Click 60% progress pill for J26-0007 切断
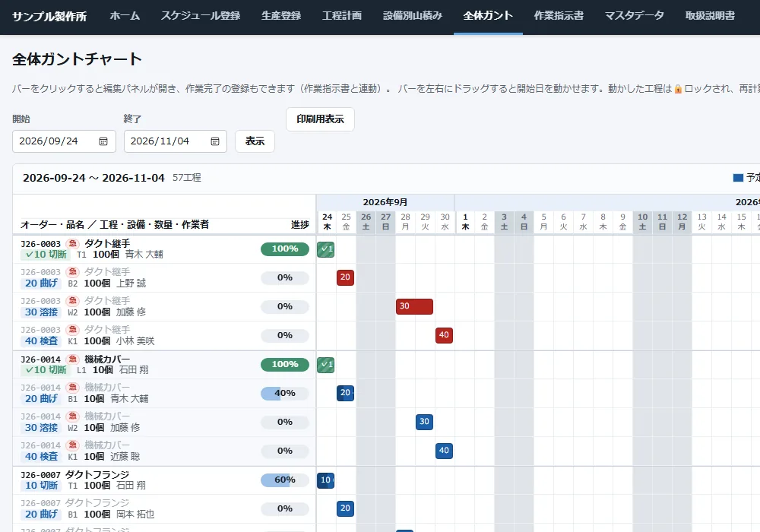The image size is (760, 532). tap(285, 480)
